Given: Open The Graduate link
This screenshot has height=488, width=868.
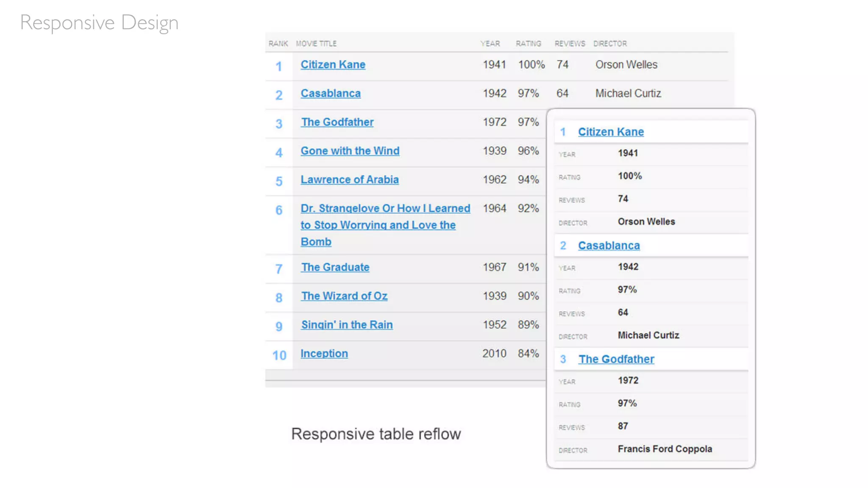Looking at the screenshot, I should pos(335,268).
